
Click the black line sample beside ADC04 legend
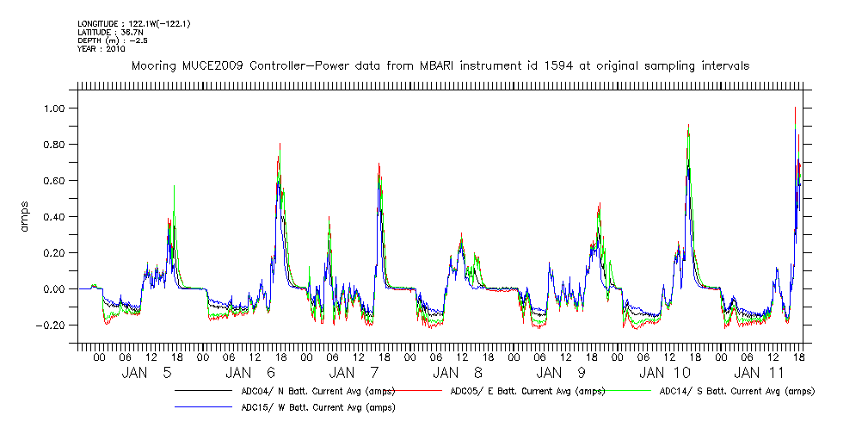206,391
